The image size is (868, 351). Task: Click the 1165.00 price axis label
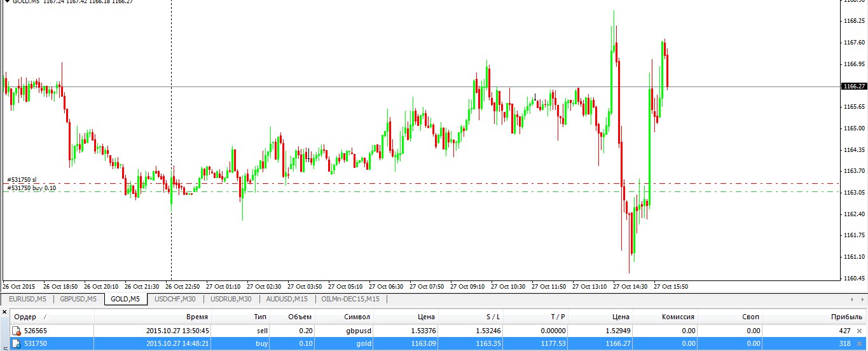(853, 128)
